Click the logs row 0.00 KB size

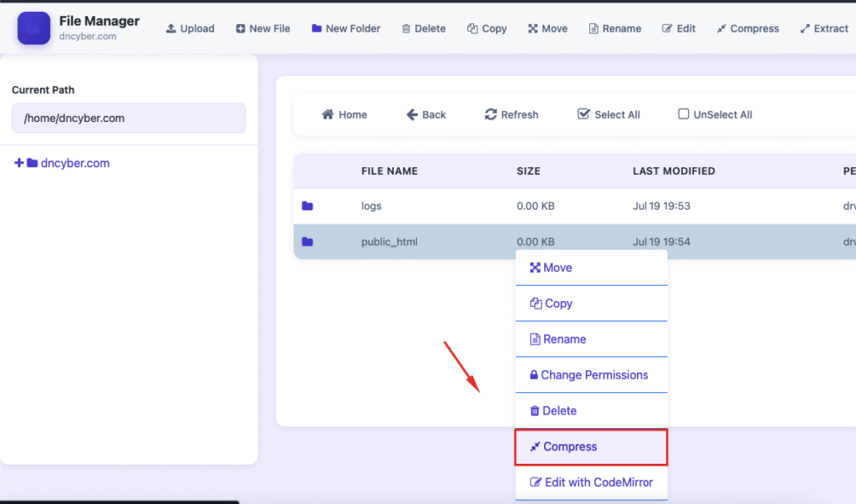point(536,206)
